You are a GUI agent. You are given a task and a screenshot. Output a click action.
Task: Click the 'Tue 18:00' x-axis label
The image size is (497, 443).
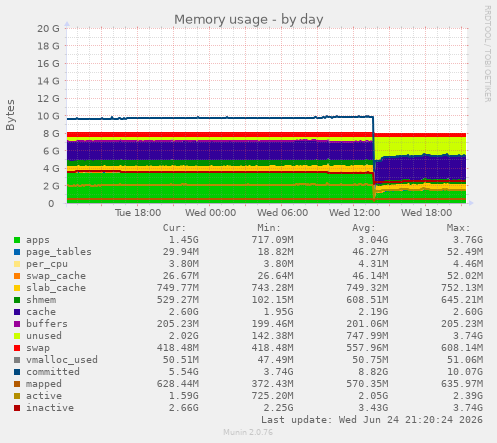[138, 213]
